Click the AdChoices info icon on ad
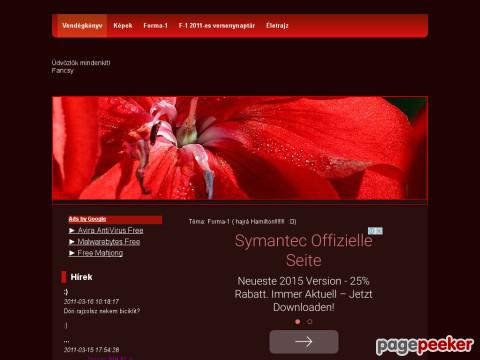 (x=375, y=231)
